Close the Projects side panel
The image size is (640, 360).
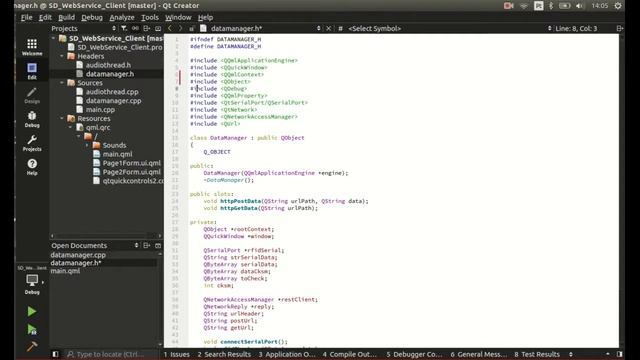tap(158, 28)
